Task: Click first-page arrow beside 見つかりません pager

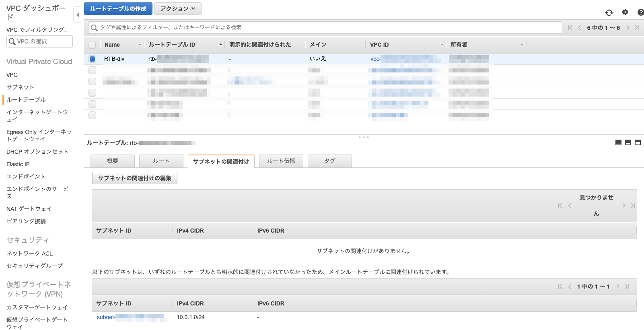Action: tap(560, 206)
